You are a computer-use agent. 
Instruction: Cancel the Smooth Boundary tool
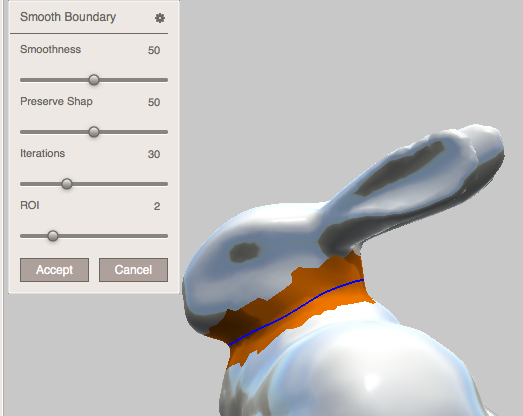[133, 270]
